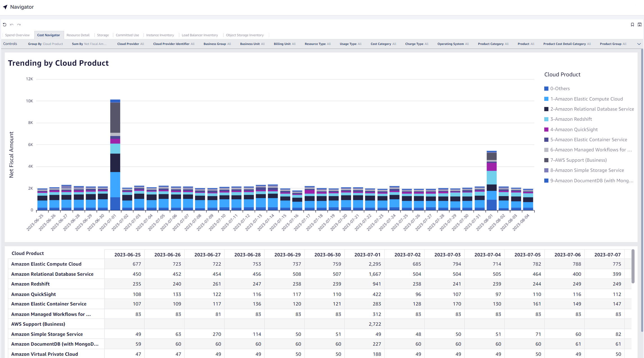The image size is (644, 358).
Task: Click 1-Amazon Elastic Compute Cloud legend swatch
Action: coord(546,99)
